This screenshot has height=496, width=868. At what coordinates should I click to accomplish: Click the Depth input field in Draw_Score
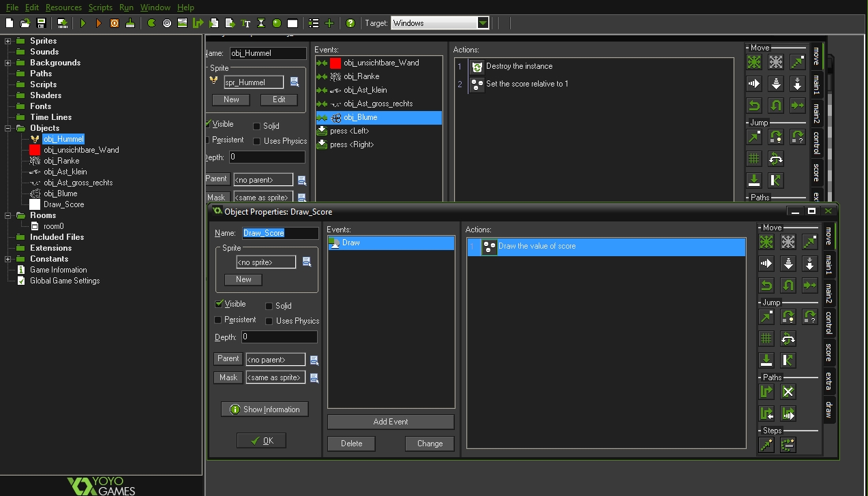(x=280, y=337)
